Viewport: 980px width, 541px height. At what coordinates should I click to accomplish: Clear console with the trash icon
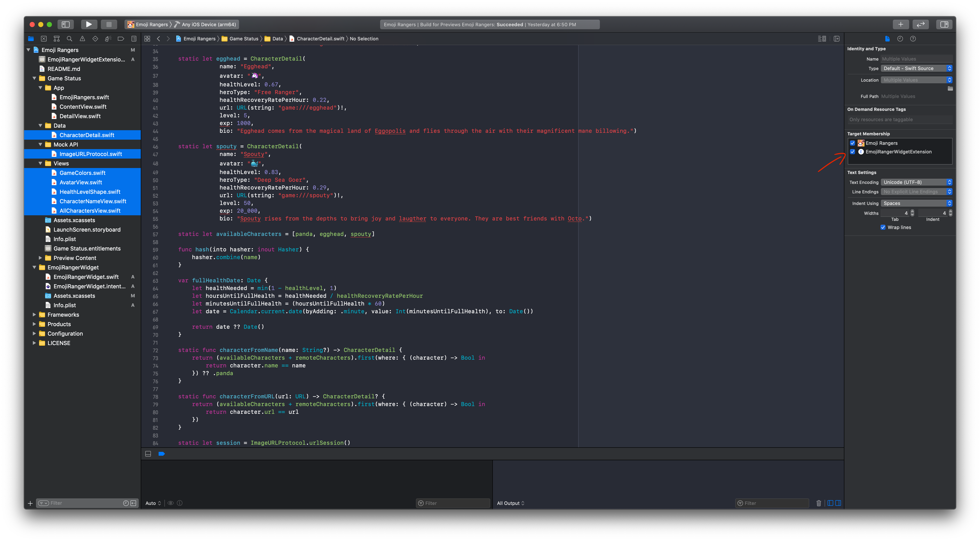pos(819,503)
